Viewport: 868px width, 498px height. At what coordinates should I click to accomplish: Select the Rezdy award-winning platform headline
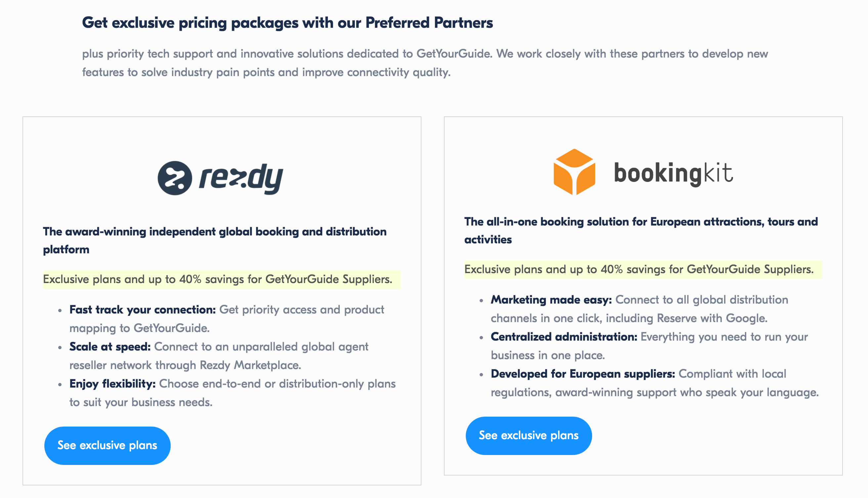point(215,240)
